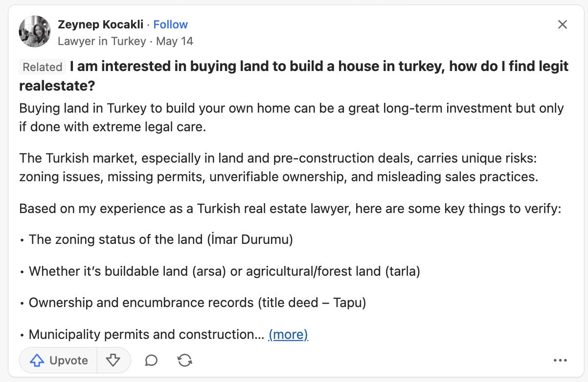
Task: Click the paragraph starting "Buying land in Turkey"
Action: pos(291,118)
